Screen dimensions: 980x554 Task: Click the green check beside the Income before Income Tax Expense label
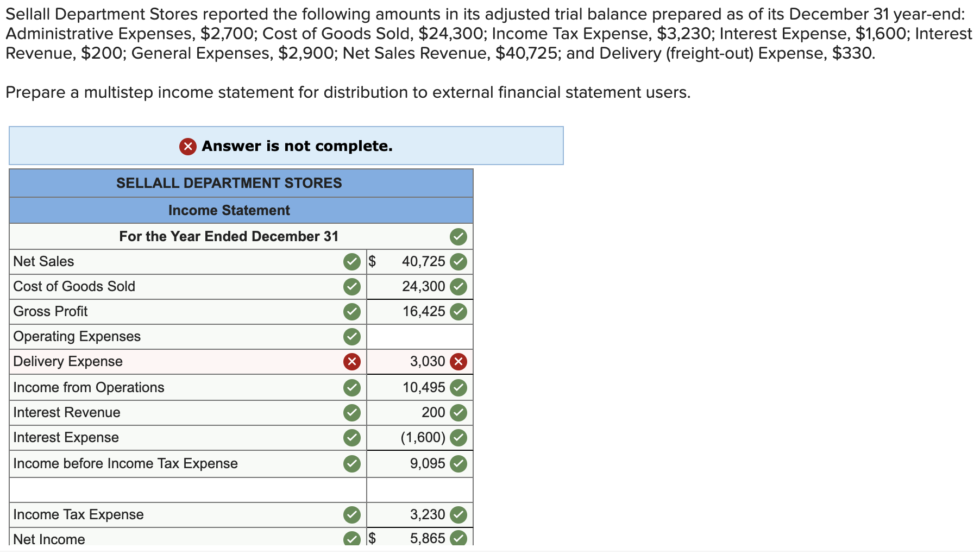[352, 464]
